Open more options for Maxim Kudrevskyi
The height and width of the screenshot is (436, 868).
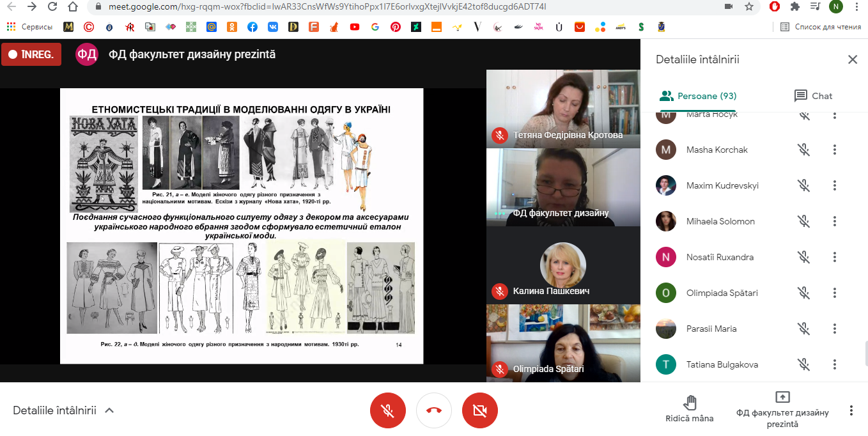click(x=834, y=185)
